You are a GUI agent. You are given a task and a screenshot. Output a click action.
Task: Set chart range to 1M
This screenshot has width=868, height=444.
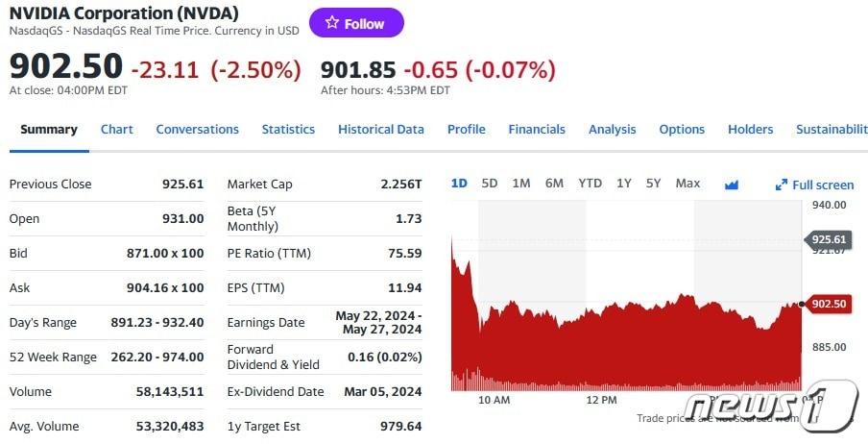[x=521, y=184]
